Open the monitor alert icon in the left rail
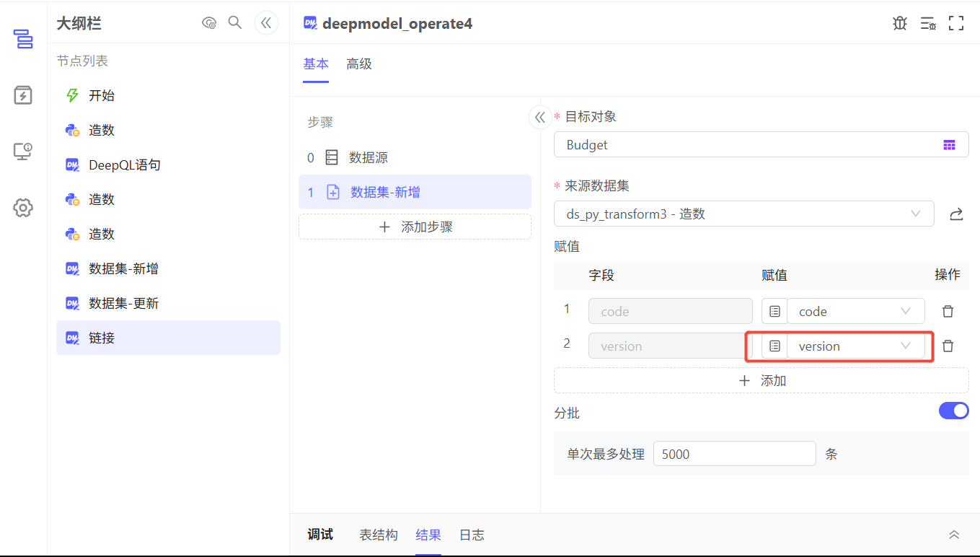Image resolution: width=980 pixels, height=557 pixels. (23, 152)
